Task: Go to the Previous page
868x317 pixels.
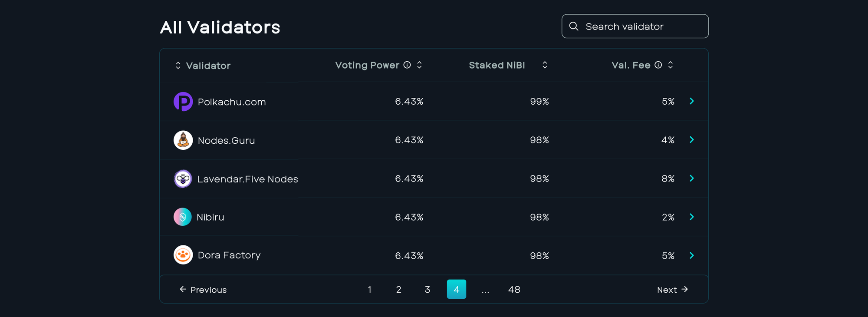Action: click(203, 290)
